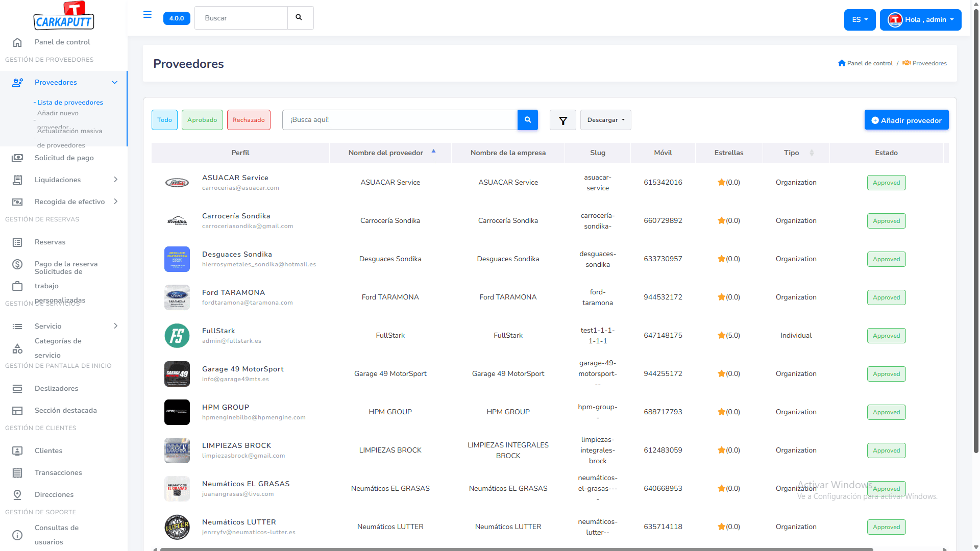The height and width of the screenshot is (551, 980).
Task: Focus the Buscar header search field
Action: tap(241, 18)
